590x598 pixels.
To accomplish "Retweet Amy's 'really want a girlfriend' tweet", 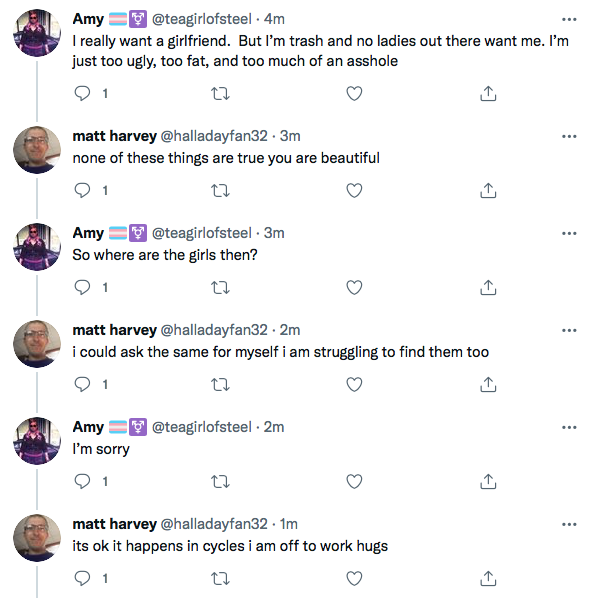I will [220, 93].
